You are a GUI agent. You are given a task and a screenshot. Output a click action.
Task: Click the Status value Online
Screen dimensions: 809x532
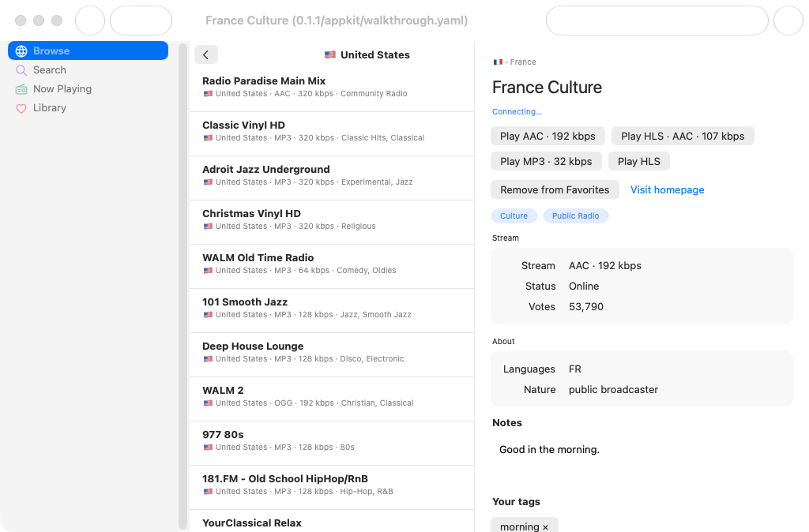click(584, 286)
